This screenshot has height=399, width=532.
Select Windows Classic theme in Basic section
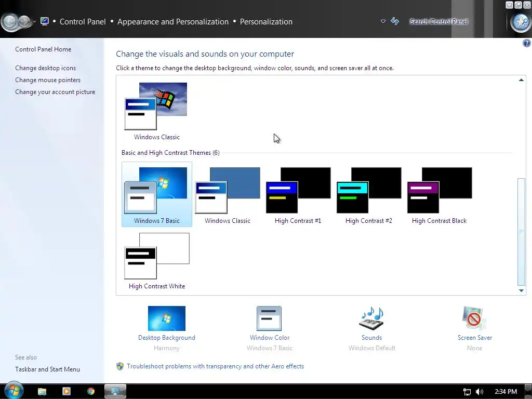228,194
